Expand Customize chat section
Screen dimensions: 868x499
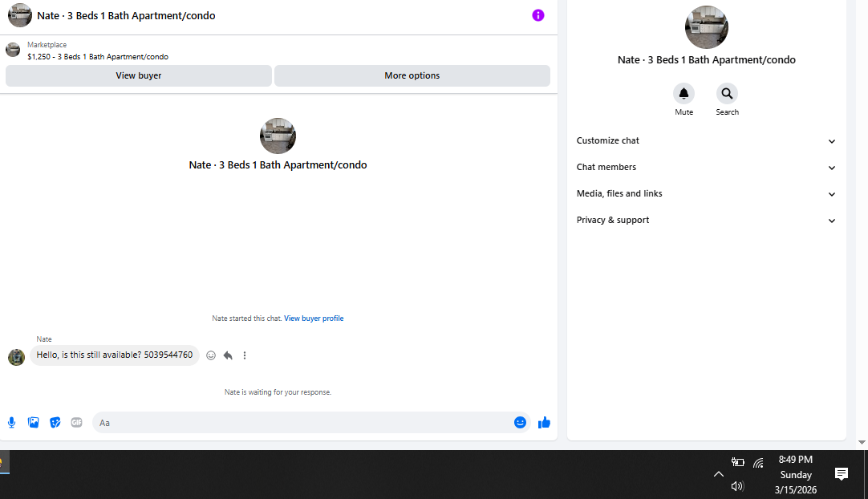pos(707,140)
